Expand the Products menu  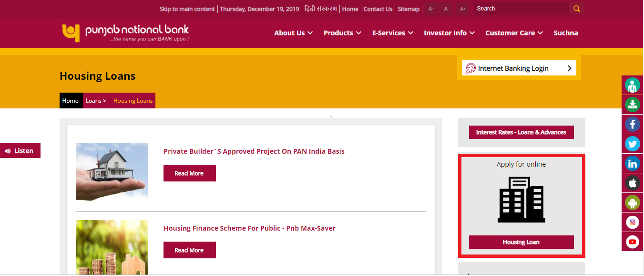(x=342, y=33)
